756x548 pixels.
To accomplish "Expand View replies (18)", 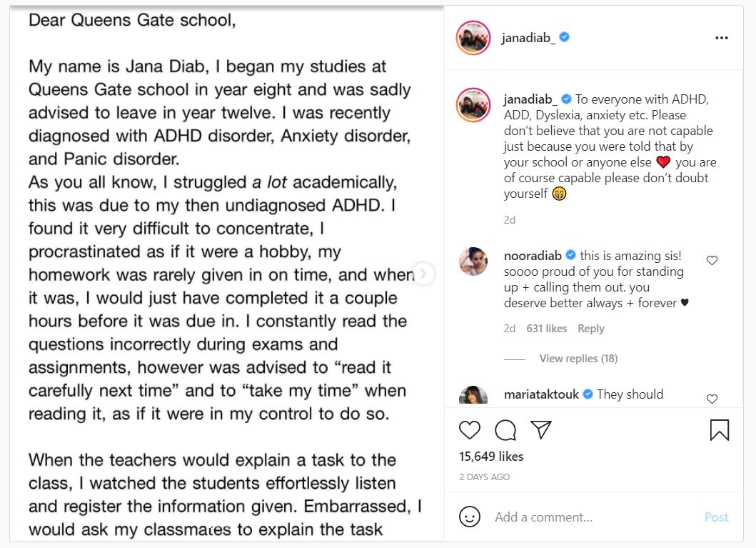I will click(x=578, y=358).
